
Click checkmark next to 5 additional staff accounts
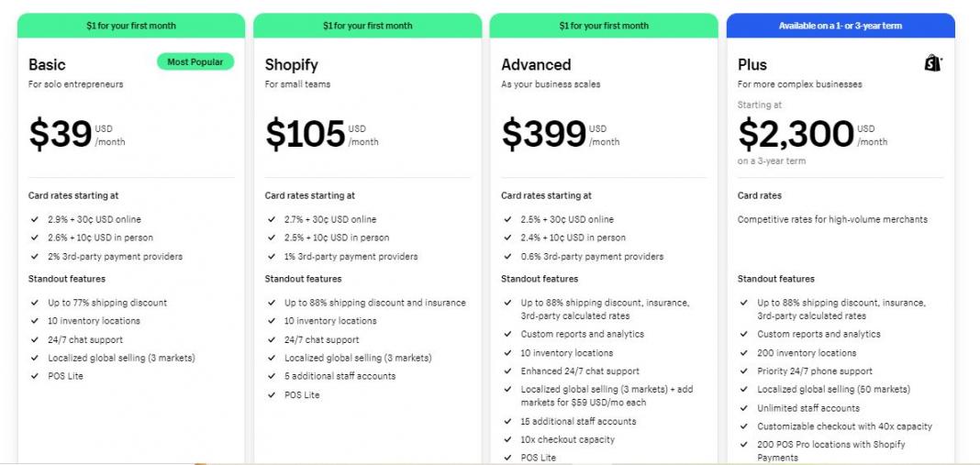(x=272, y=376)
